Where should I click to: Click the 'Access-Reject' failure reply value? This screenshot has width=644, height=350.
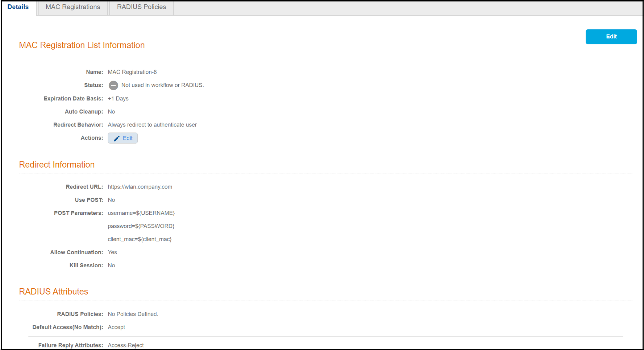(x=126, y=345)
